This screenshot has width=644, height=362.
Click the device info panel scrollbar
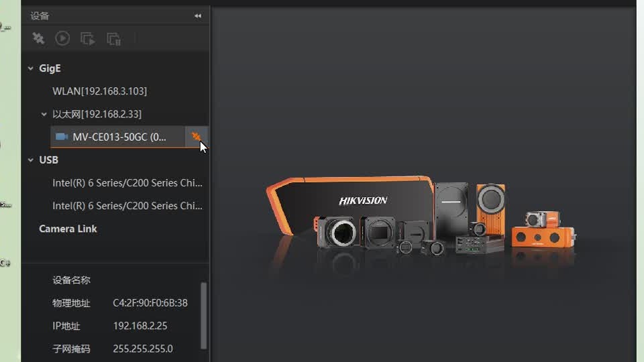pyautogui.click(x=204, y=315)
